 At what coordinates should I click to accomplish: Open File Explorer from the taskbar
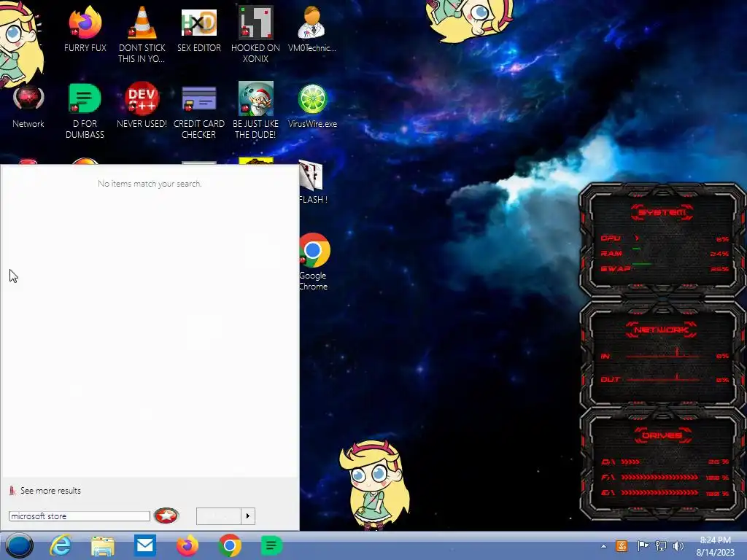coord(103,545)
